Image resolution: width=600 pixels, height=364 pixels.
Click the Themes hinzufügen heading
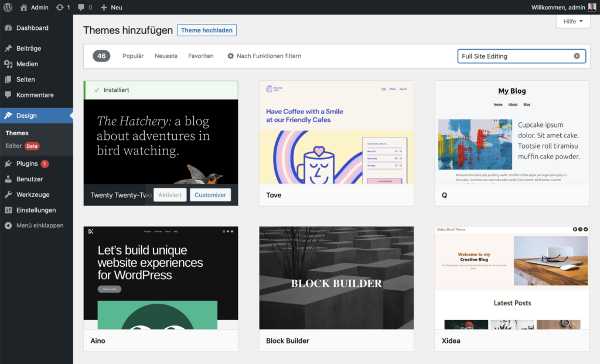[128, 30]
